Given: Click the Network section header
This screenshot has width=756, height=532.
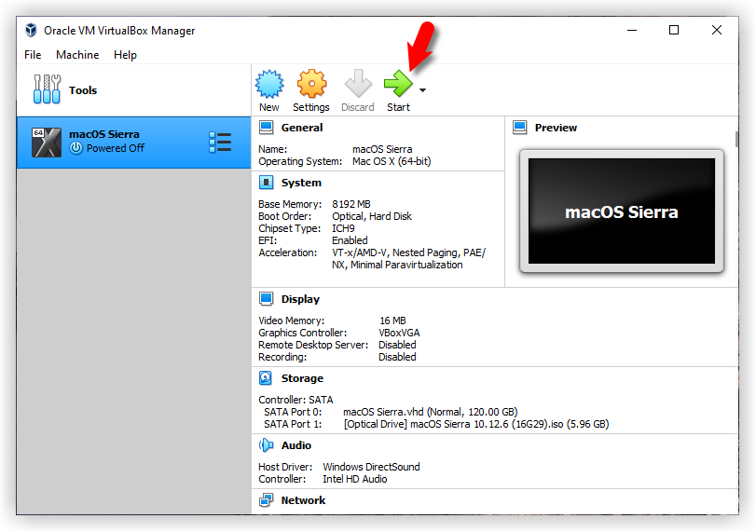Looking at the screenshot, I should [x=303, y=500].
